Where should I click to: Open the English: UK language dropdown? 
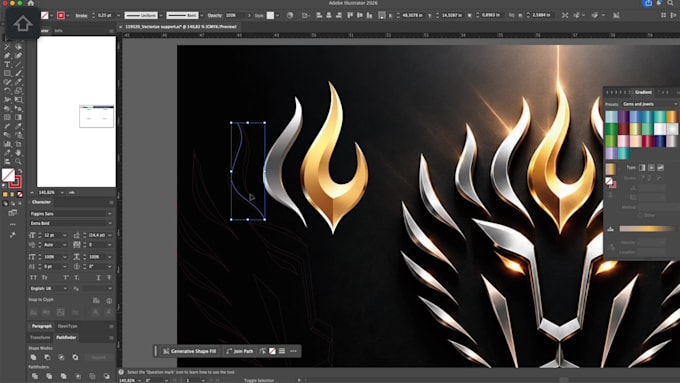(x=65, y=288)
